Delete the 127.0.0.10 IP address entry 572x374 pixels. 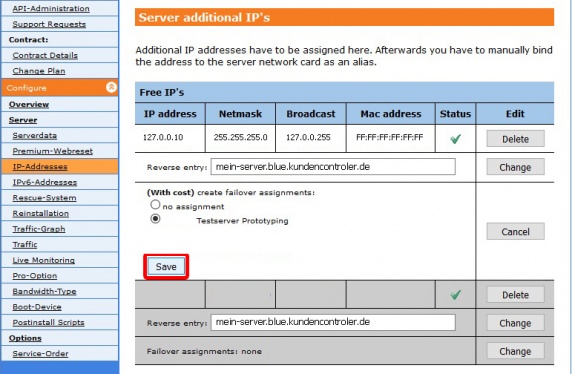(515, 139)
